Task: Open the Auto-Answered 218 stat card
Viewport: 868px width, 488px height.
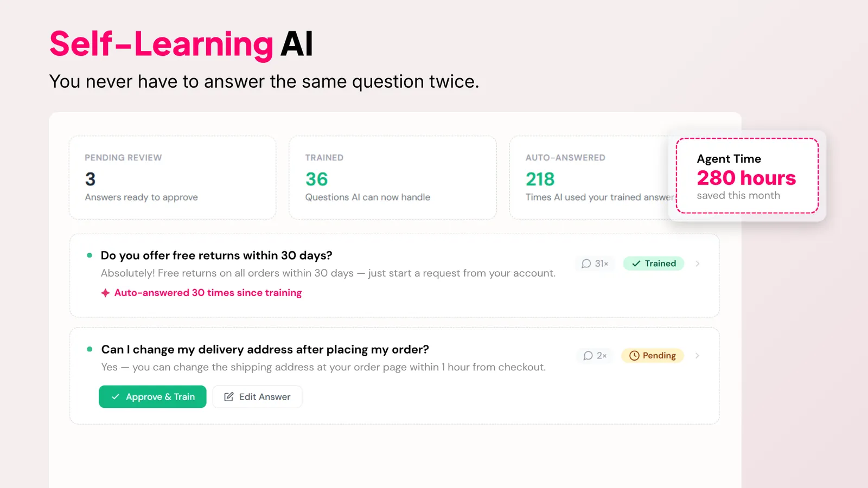Action: (x=591, y=178)
